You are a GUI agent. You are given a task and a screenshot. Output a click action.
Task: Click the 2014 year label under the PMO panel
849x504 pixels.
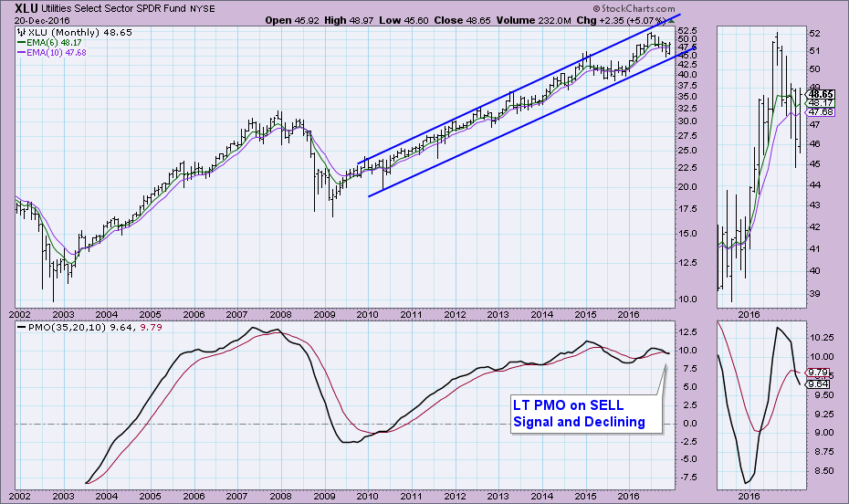pyautogui.click(x=542, y=497)
